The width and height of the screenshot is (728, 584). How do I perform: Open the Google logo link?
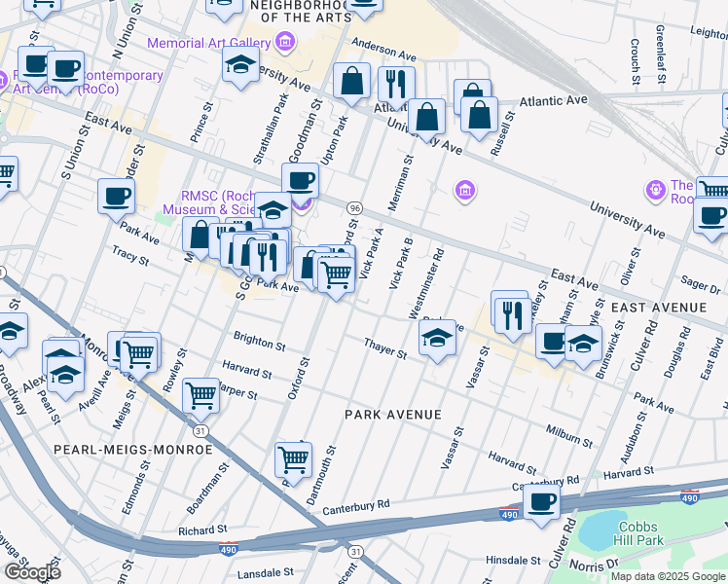[32, 572]
